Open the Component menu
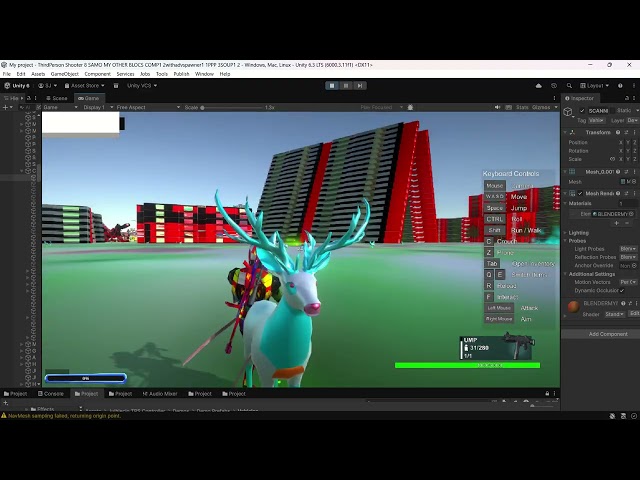This screenshot has height=480, width=640. pos(98,74)
